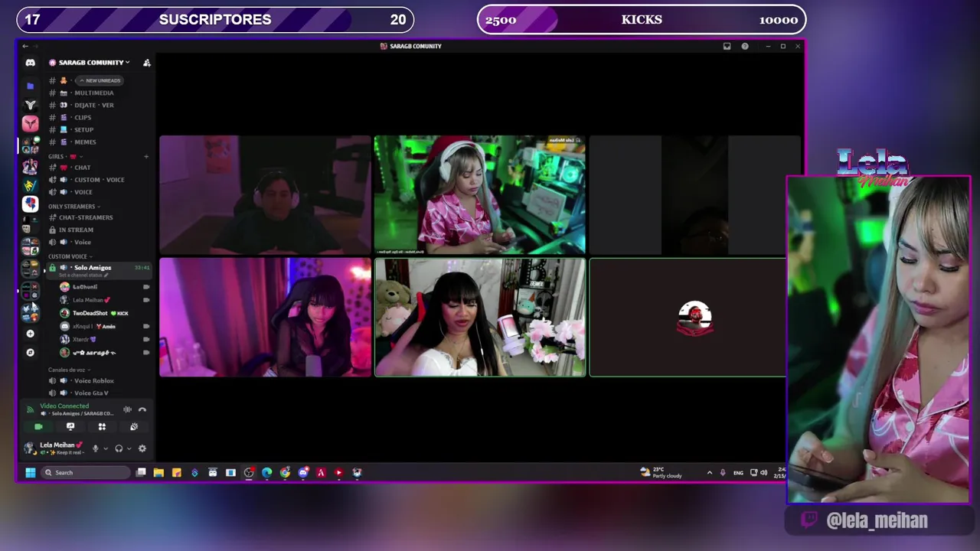Open microphone input options arrow
Viewport: 980px width, 551px height.
(106, 448)
